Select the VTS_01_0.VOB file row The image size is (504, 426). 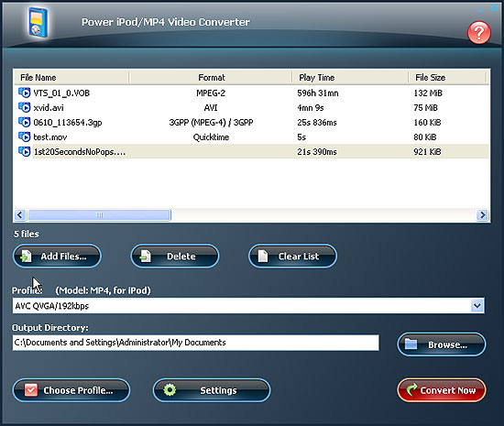(252, 93)
